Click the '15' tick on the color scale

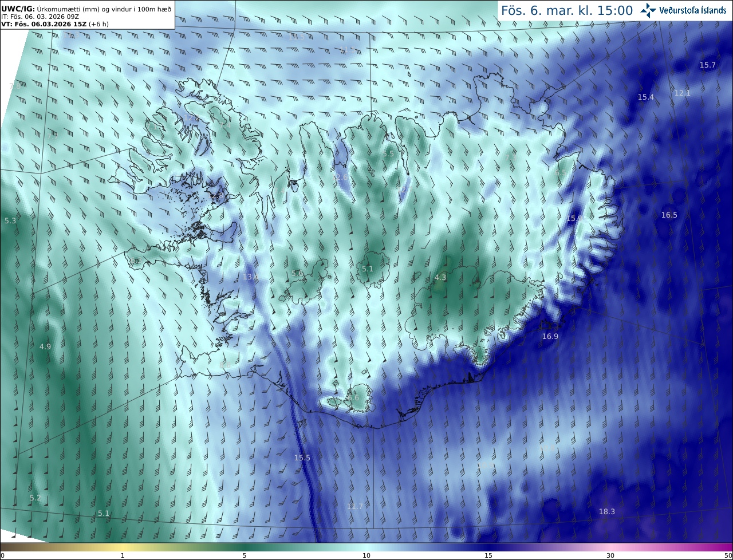pos(488,556)
